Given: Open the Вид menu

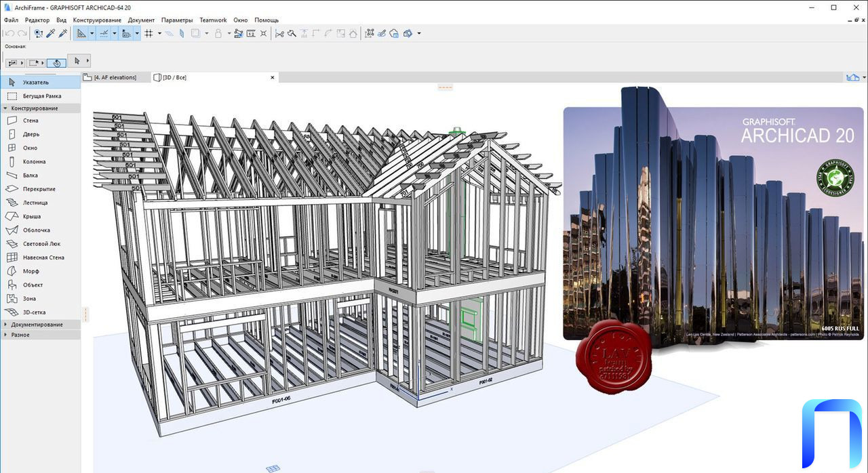Looking at the screenshot, I should coord(61,20).
